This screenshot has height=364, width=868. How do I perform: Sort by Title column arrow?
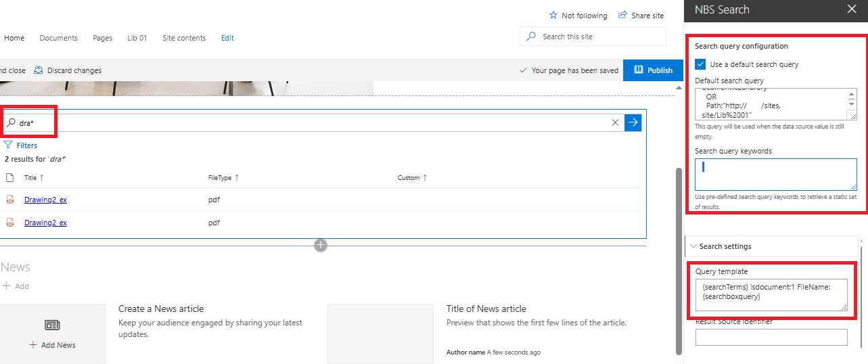(41, 178)
